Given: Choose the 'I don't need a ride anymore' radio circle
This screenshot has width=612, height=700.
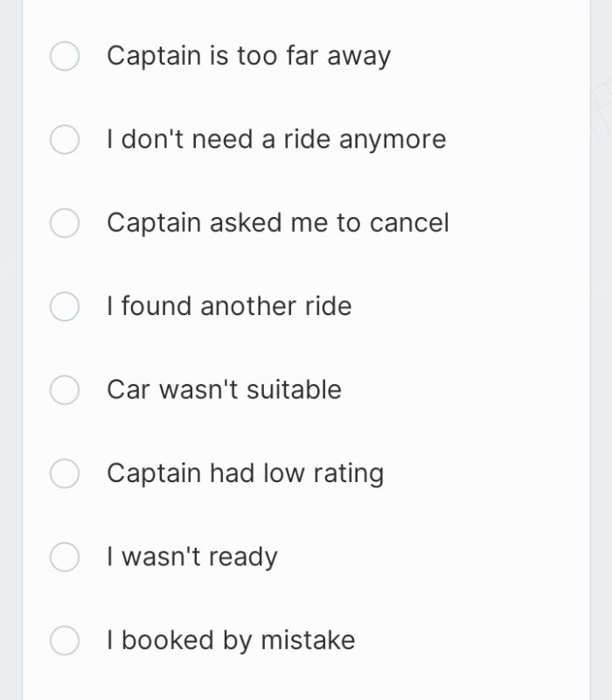Looking at the screenshot, I should [65, 139].
